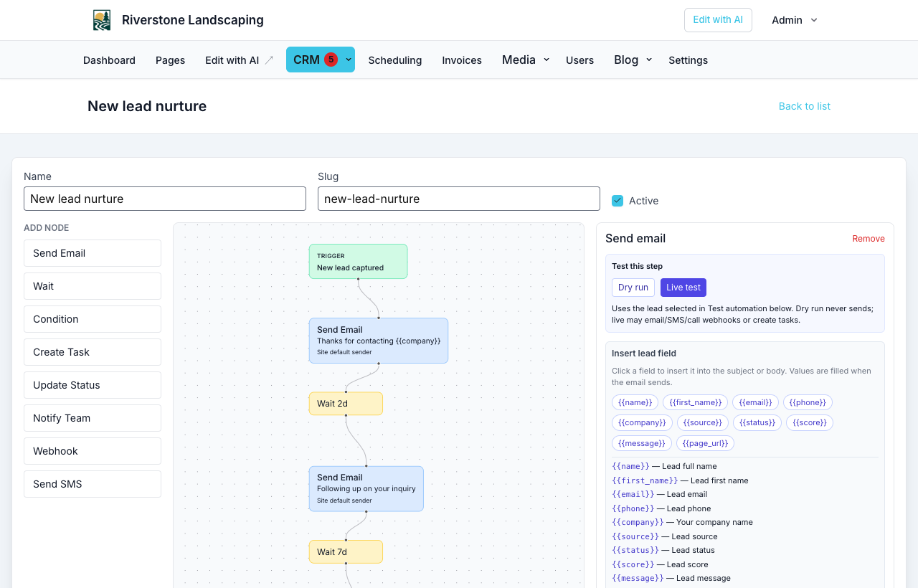
Task: Add a Create Task node
Action: 93,352
